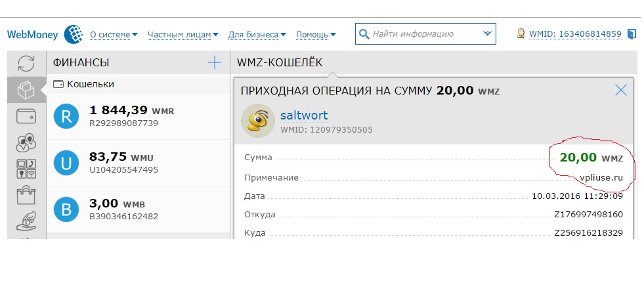The image size is (644, 302).
Task: Click the sender WMID: 120979350505 text
Action: [326, 130]
